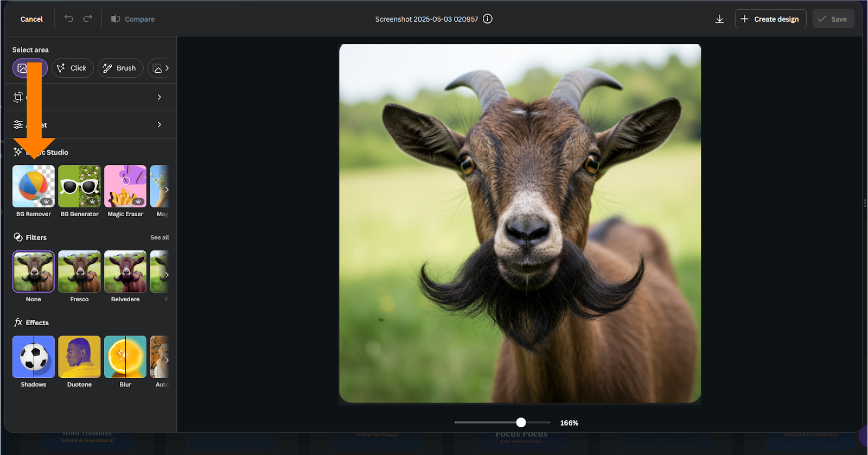Click the undo arrow icon
Viewport: 868px width, 455px height.
coord(69,18)
